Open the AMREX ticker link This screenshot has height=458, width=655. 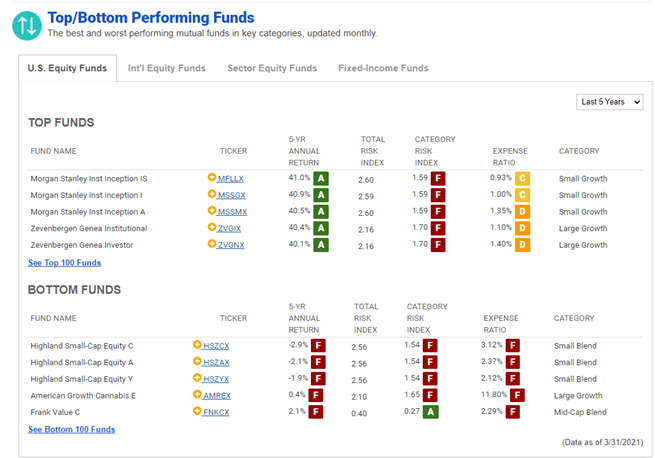(x=217, y=396)
